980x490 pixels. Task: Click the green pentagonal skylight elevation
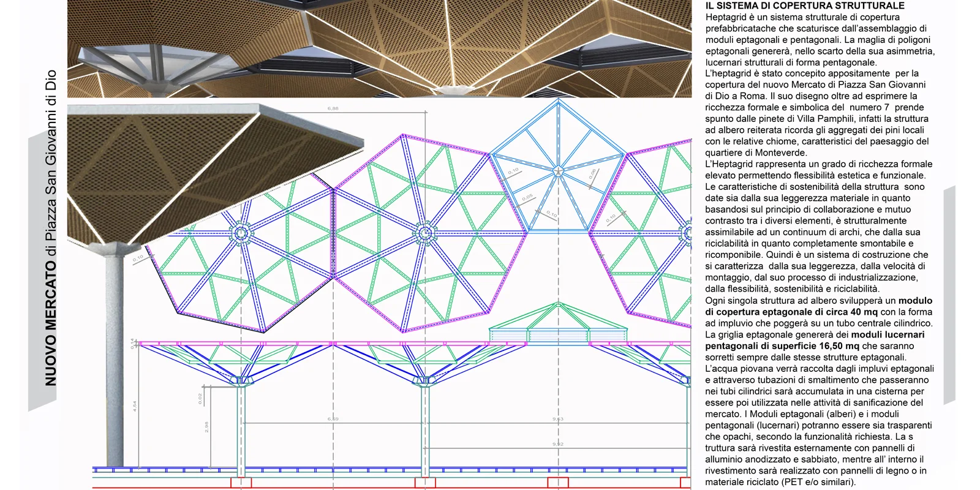click(557, 325)
